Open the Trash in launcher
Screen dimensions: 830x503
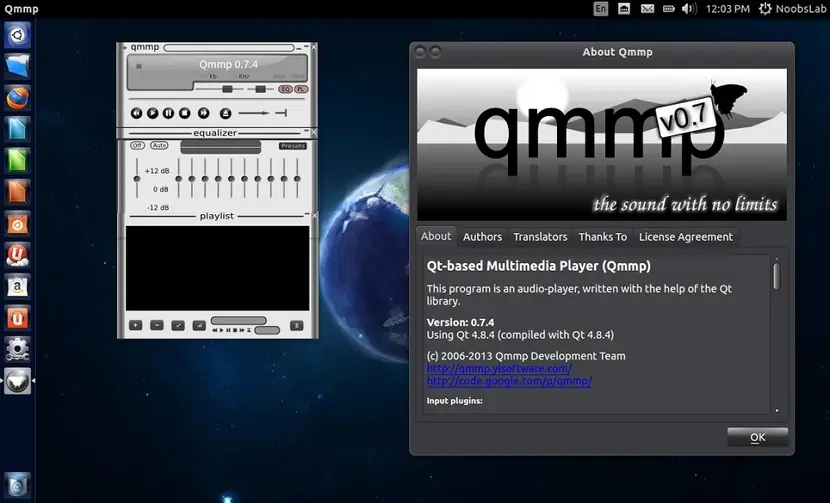click(x=17, y=485)
